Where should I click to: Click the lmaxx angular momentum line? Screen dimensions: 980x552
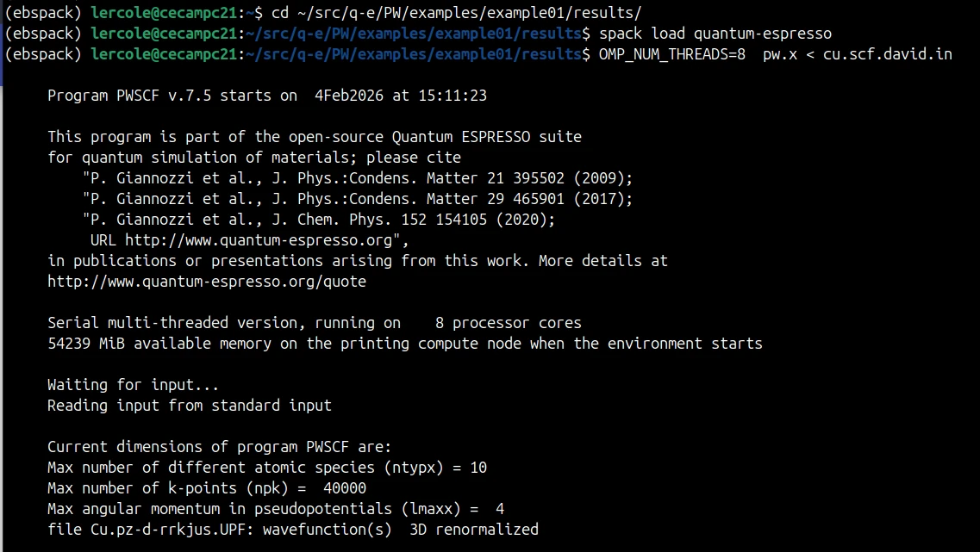point(276,509)
